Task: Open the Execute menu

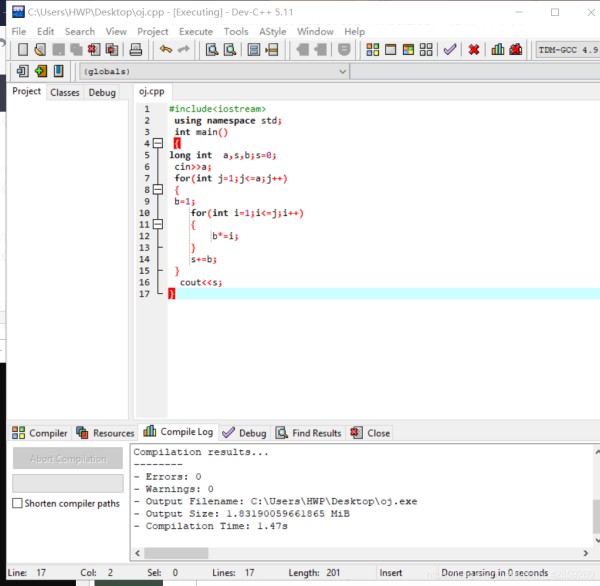Action: (196, 31)
